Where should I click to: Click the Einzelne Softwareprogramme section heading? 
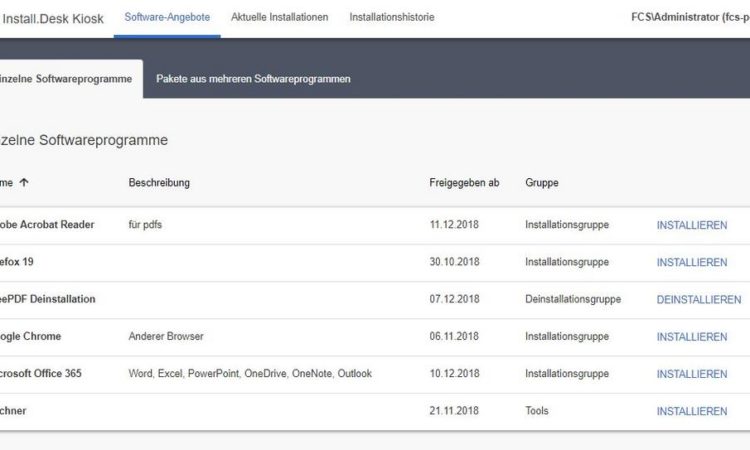pyautogui.click(x=84, y=140)
